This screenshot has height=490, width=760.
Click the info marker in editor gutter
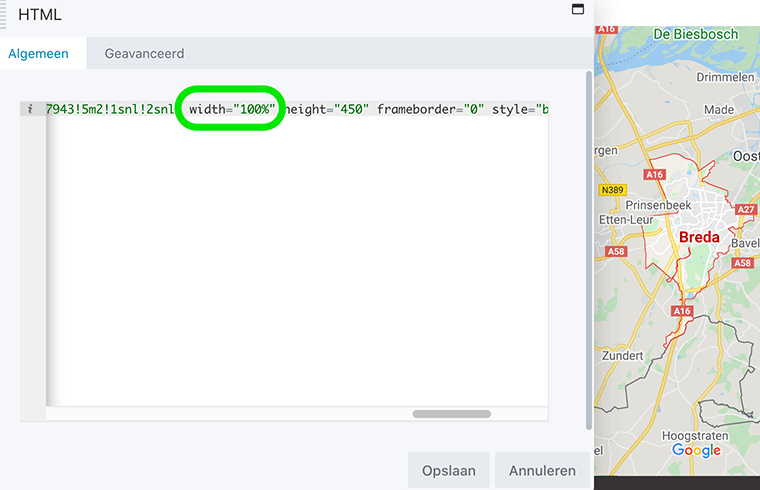pyautogui.click(x=31, y=109)
